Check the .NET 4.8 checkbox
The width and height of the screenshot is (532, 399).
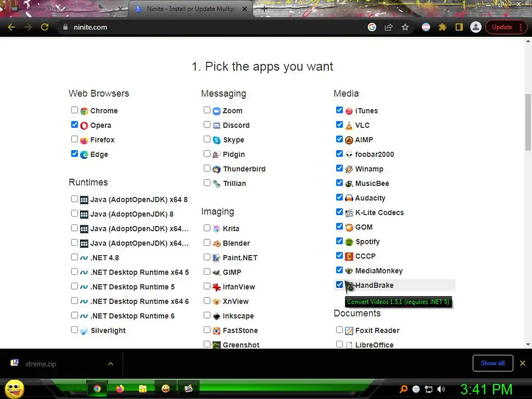click(x=74, y=257)
